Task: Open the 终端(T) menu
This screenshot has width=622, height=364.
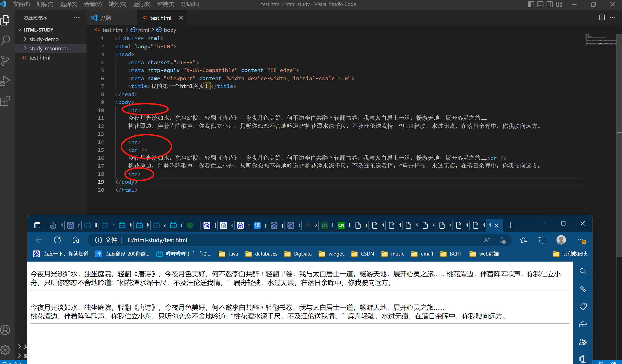Action: (165, 4)
